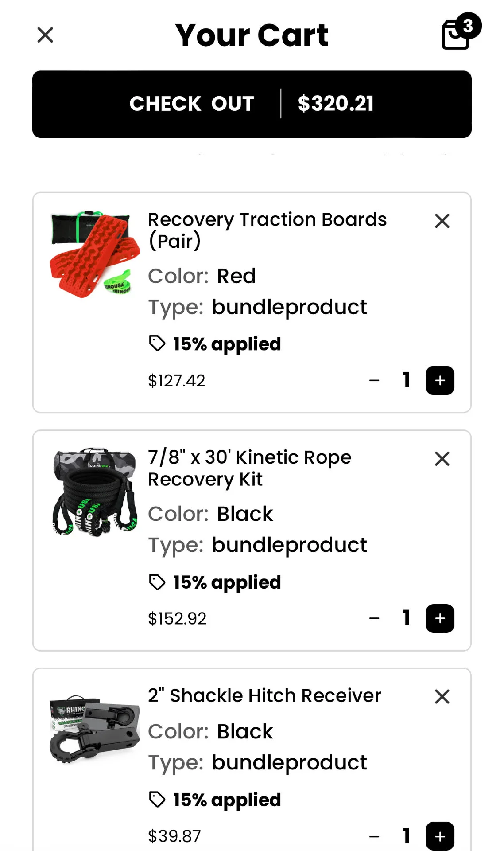Image resolution: width=504 pixels, height=851 pixels.
Task: Remove Shackle Hitch Receiver from cart
Action: pyautogui.click(x=442, y=697)
